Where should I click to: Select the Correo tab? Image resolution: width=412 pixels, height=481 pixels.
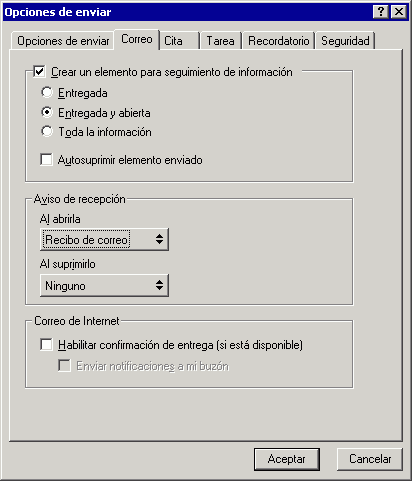(x=137, y=39)
